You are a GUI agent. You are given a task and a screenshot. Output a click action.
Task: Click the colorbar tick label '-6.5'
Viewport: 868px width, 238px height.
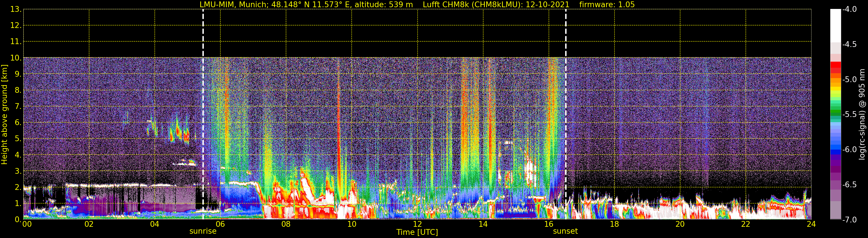850,184
